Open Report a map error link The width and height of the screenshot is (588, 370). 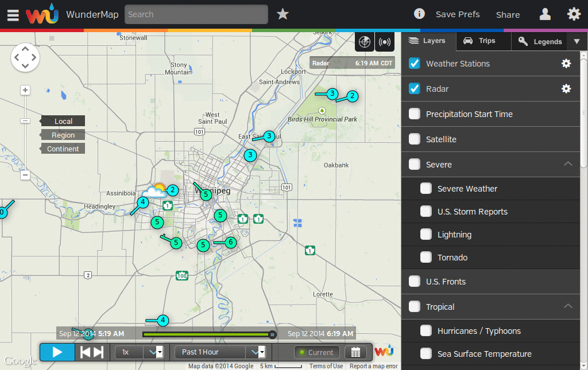[373, 366]
